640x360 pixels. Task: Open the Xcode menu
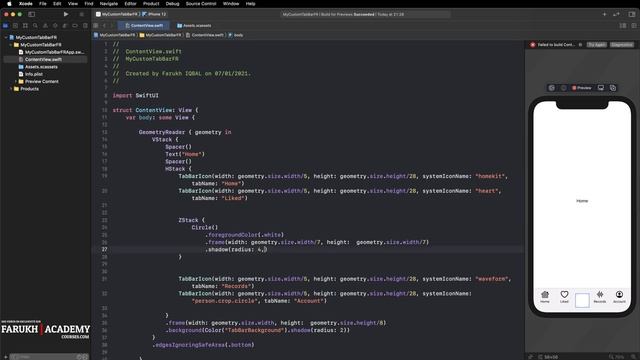click(26, 4)
